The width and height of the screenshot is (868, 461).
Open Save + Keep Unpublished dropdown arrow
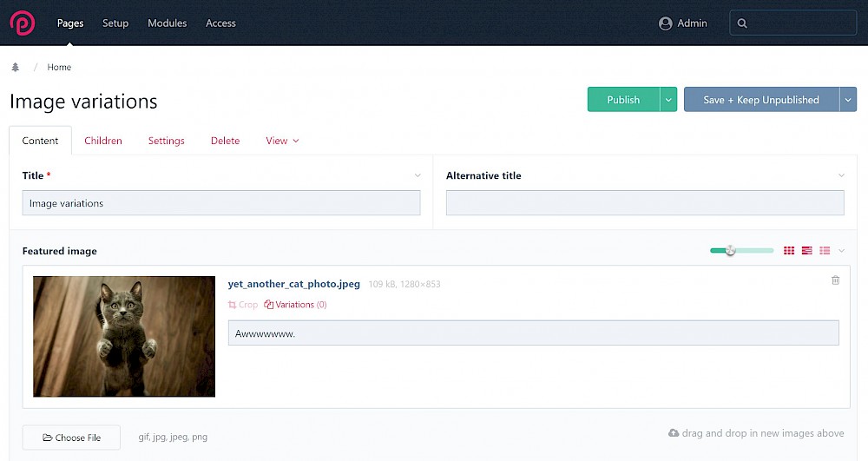click(x=848, y=100)
